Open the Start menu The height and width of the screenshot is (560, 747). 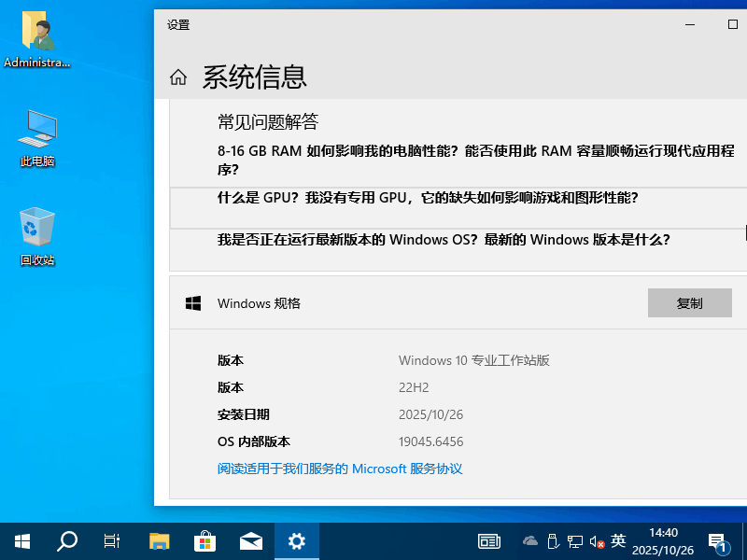22,540
